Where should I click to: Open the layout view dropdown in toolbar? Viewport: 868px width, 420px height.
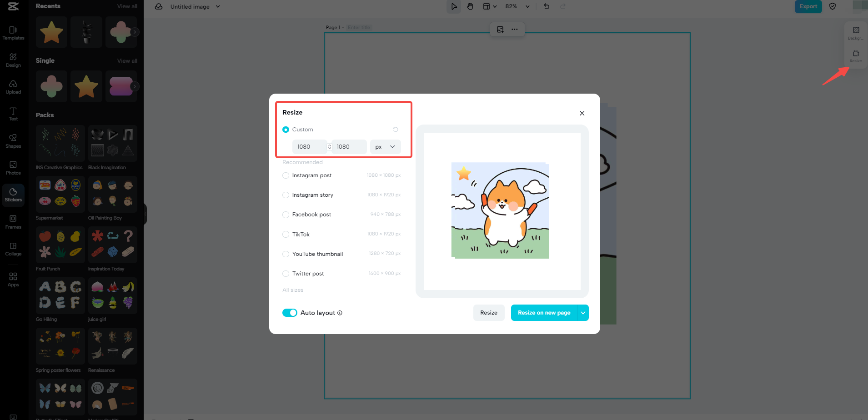click(490, 6)
